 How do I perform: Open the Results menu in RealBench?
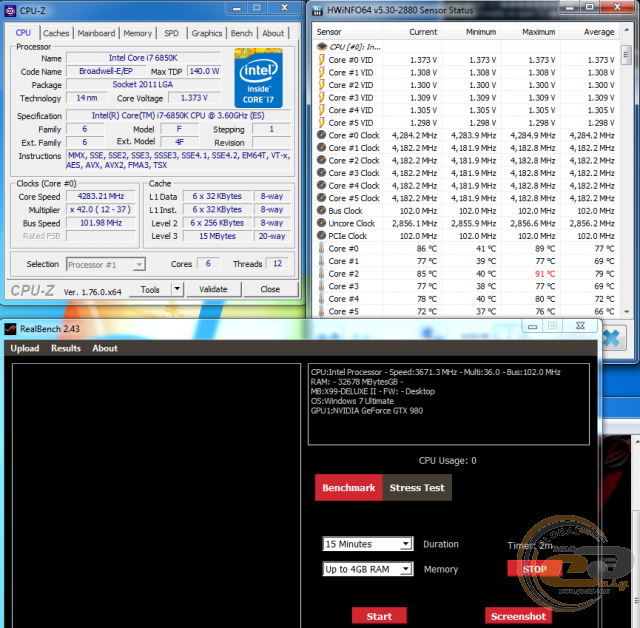[x=66, y=348]
